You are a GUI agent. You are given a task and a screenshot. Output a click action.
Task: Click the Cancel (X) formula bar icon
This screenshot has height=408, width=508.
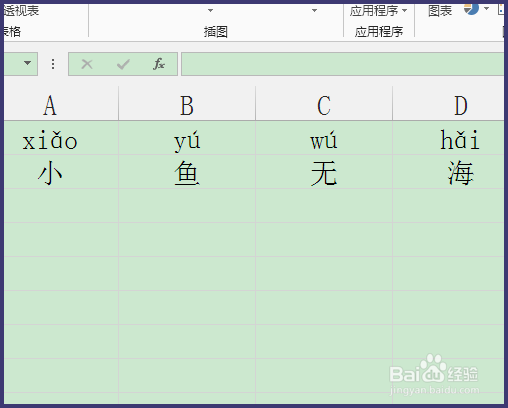point(87,64)
